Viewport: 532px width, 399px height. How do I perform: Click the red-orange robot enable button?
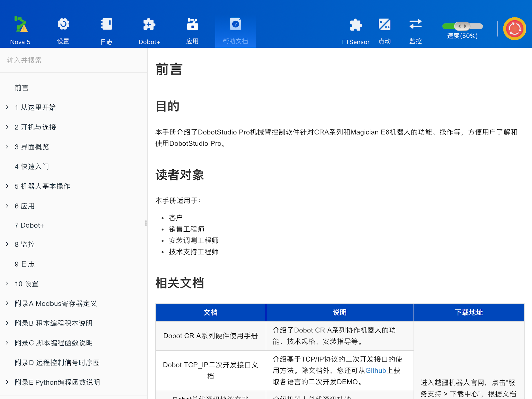[515, 29]
